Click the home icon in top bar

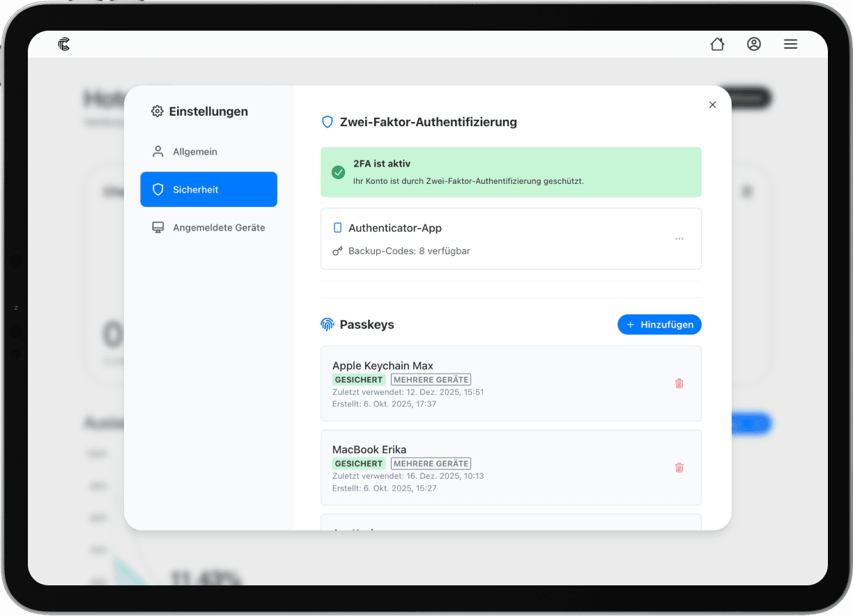(717, 45)
